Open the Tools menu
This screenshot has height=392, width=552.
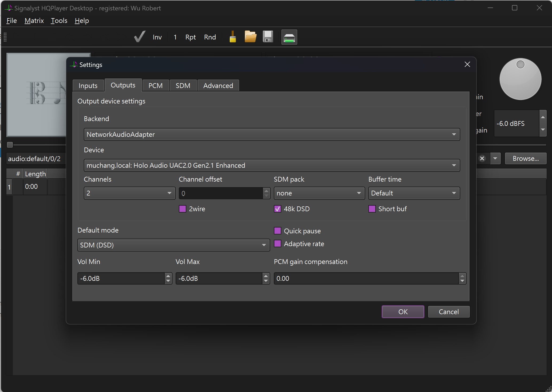point(59,21)
